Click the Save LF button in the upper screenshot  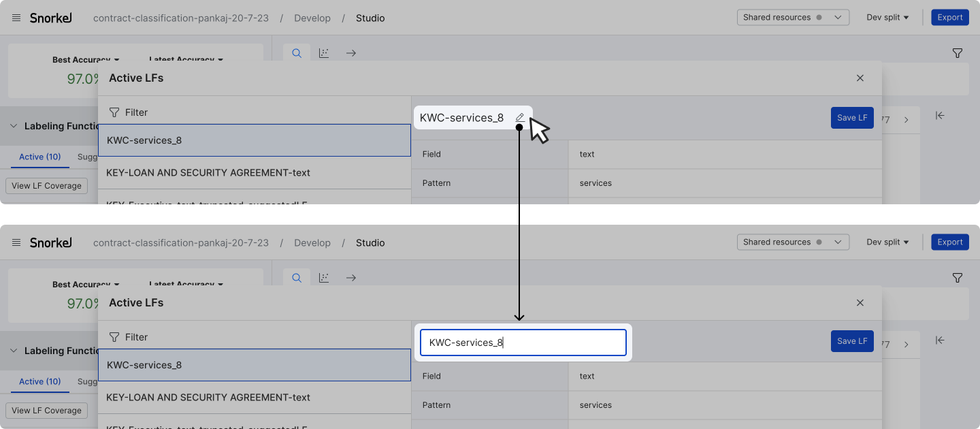pos(852,118)
